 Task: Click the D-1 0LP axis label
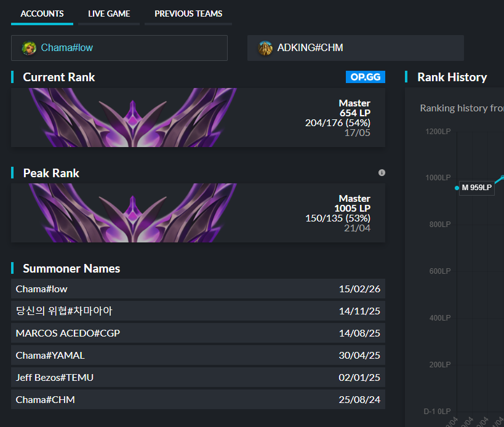(x=437, y=411)
